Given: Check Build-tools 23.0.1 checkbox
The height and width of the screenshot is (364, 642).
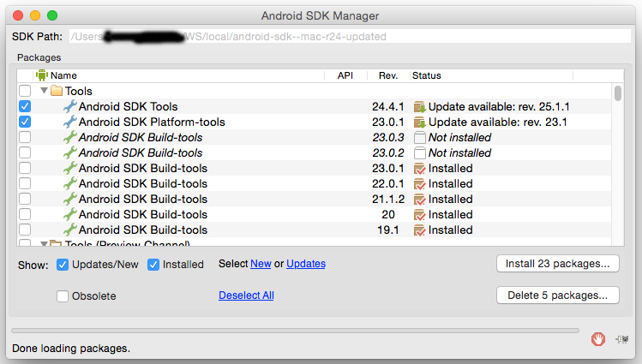Looking at the screenshot, I should point(25,168).
